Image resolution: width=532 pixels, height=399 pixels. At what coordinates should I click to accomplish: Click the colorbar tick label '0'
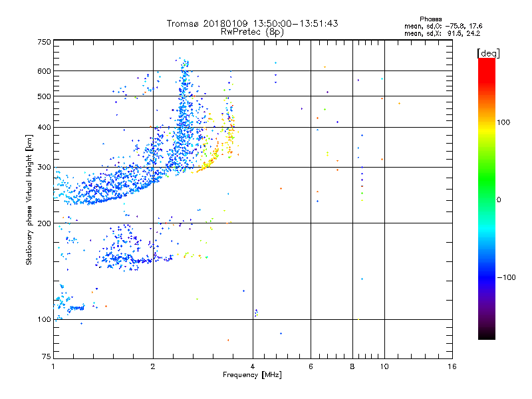pos(498,200)
